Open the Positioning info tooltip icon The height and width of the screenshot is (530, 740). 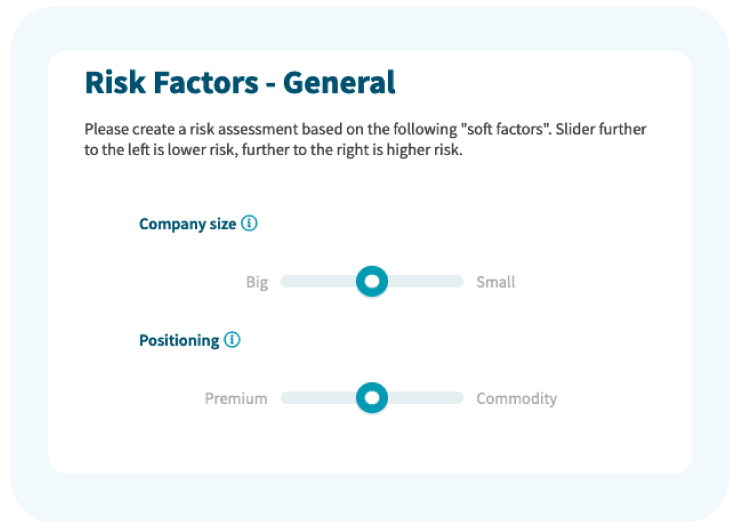[232, 340]
